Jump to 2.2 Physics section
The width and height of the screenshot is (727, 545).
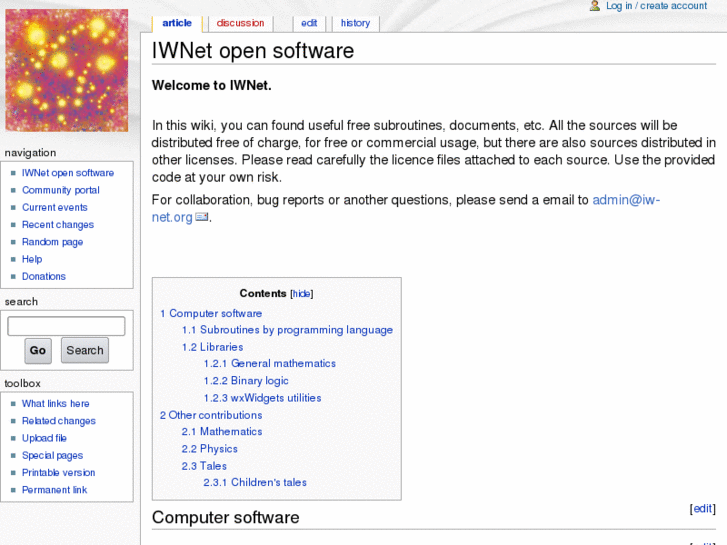pyautogui.click(x=210, y=449)
